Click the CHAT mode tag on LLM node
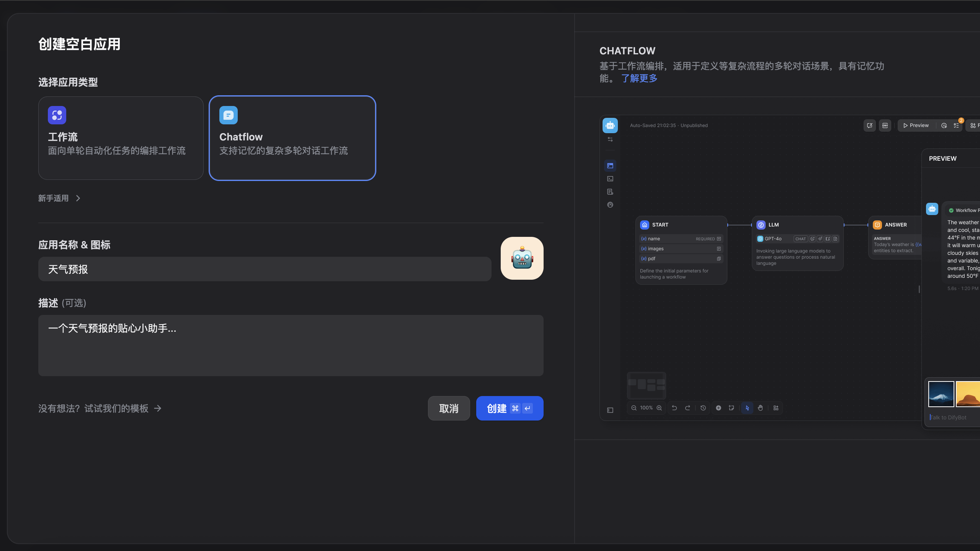The height and width of the screenshot is (551, 980). pos(800,239)
